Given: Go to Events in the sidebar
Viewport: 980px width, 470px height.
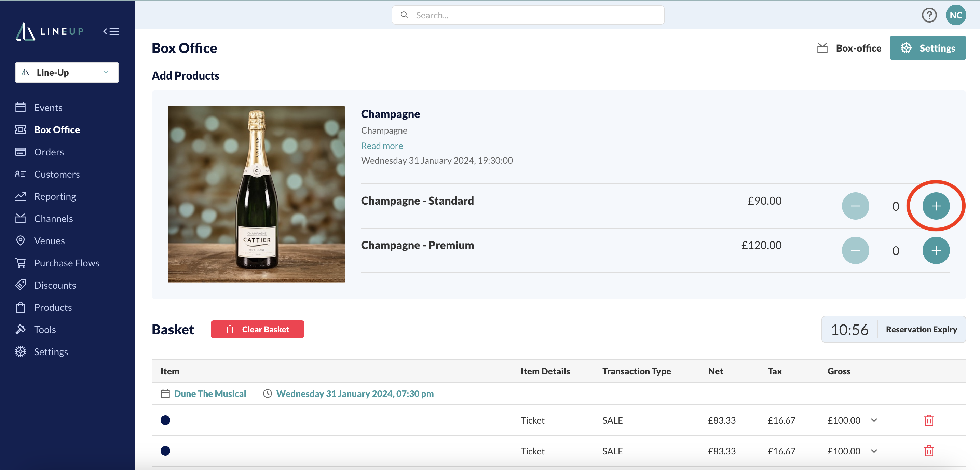Looking at the screenshot, I should tap(48, 108).
